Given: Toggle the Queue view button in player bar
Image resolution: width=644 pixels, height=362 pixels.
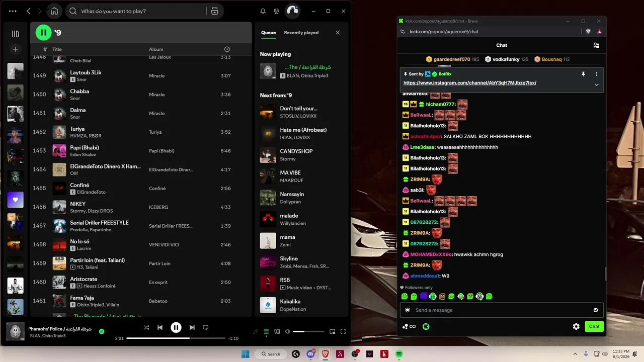Looking at the screenshot, I should pos(266,331).
